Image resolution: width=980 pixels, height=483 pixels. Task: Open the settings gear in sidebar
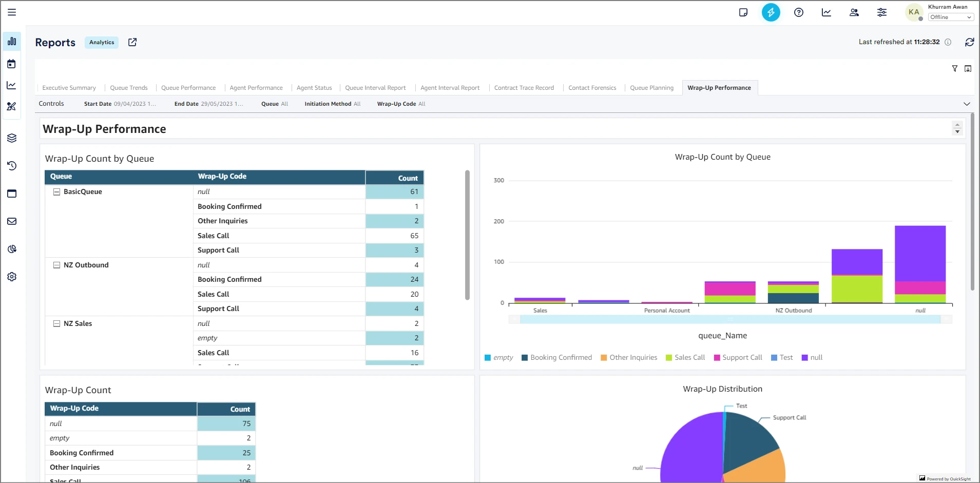12,277
